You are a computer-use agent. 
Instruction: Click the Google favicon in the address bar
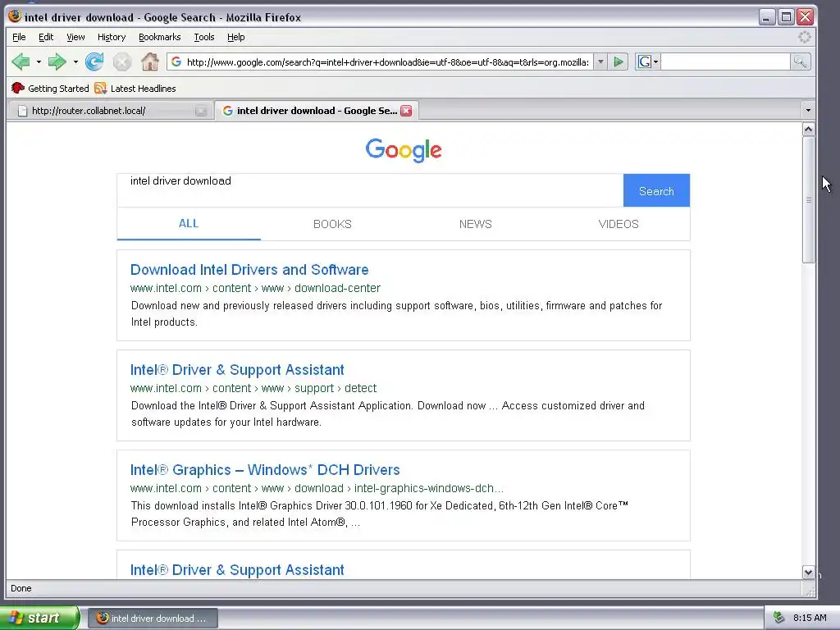pos(176,62)
